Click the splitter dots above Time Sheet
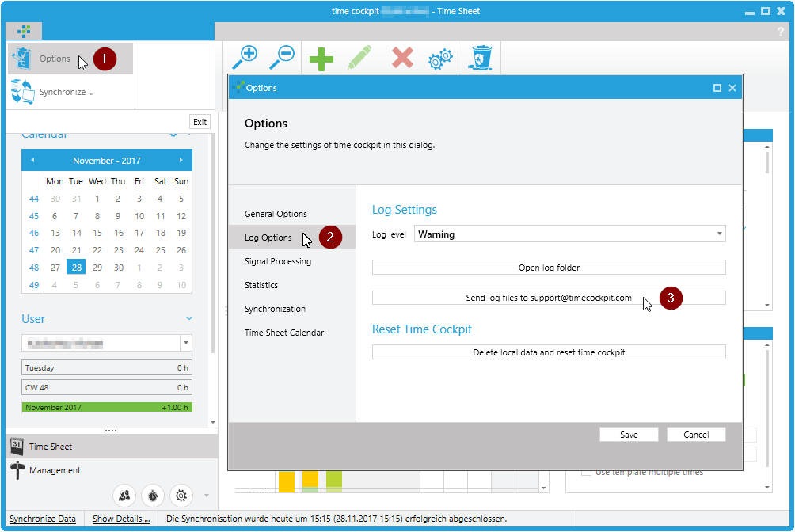The image size is (795, 532). 111,431
